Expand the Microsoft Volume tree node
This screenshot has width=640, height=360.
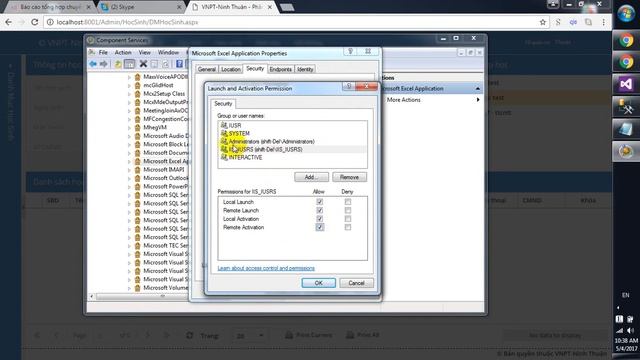click(129, 288)
